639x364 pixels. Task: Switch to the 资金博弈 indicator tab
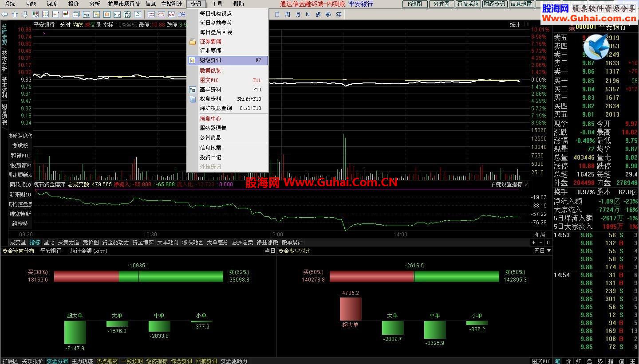coord(143,243)
